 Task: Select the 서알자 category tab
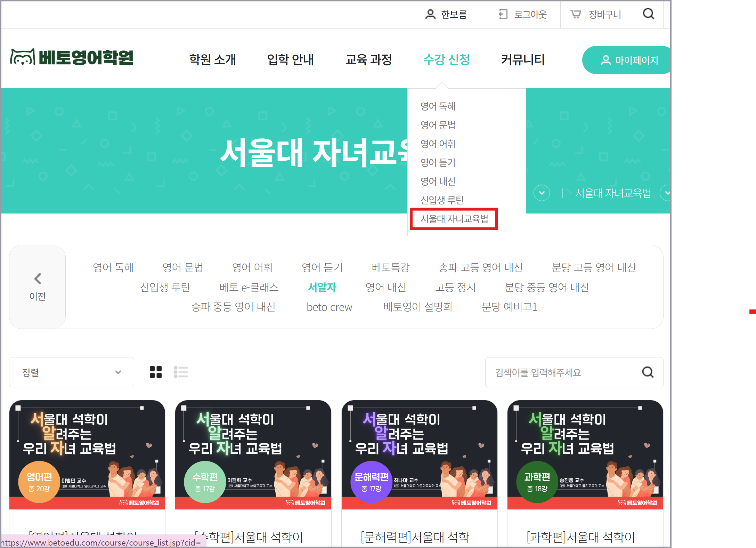322,287
